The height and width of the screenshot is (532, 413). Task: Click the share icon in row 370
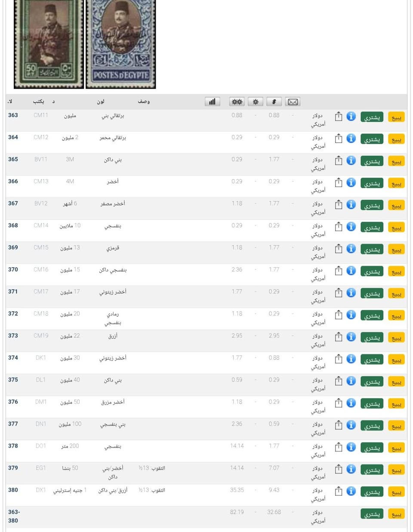[x=339, y=271]
